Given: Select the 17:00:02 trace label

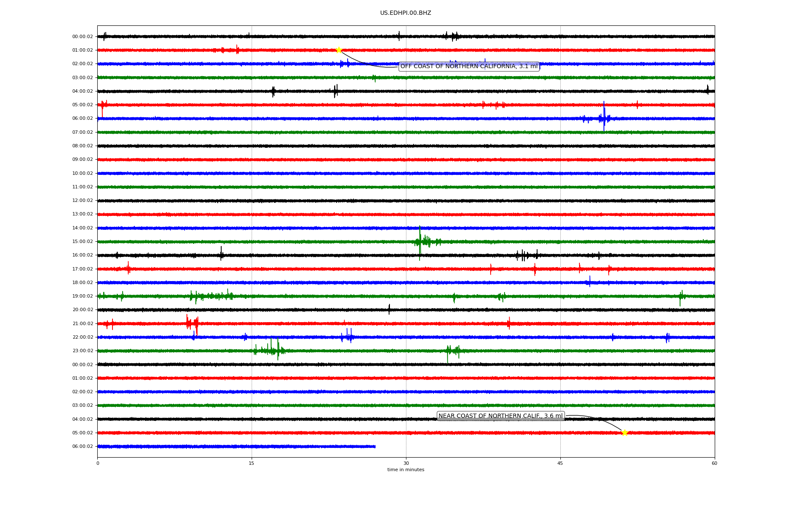Looking at the screenshot, I should pos(82,269).
